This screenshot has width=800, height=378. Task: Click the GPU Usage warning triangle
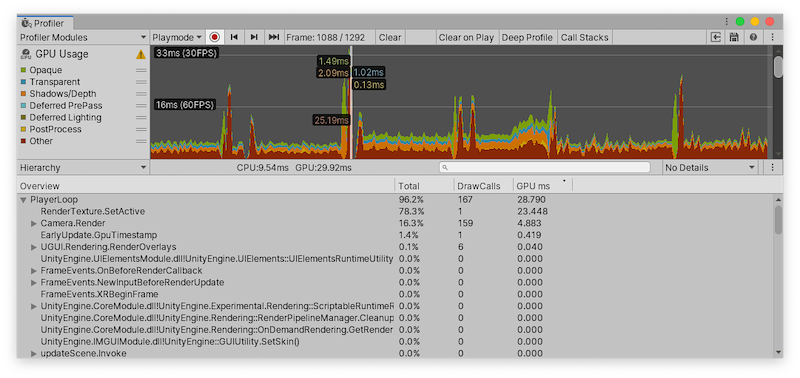point(140,54)
